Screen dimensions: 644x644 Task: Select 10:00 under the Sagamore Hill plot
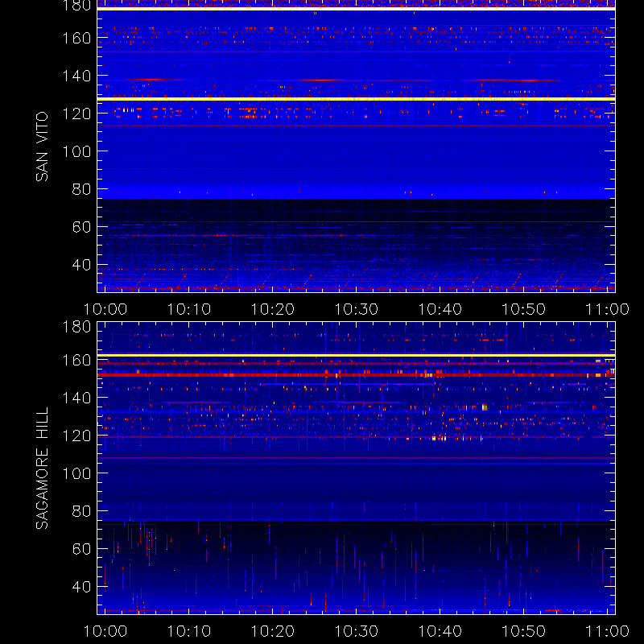(105, 631)
